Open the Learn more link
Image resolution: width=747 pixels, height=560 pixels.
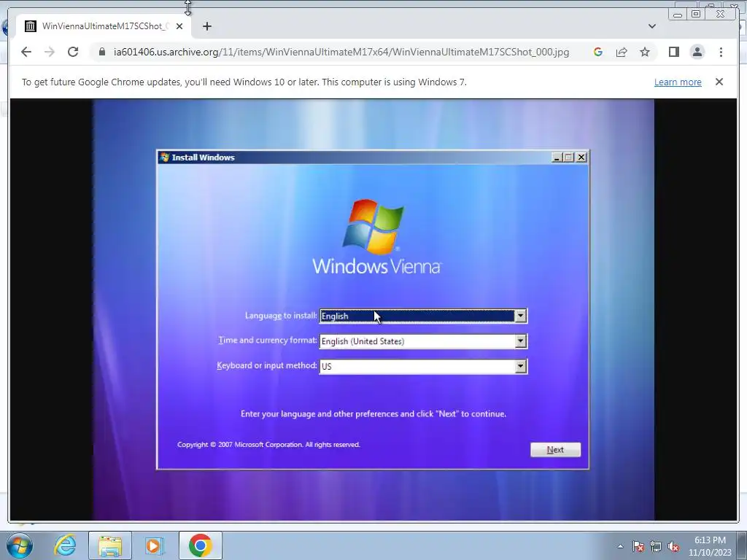(x=678, y=82)
